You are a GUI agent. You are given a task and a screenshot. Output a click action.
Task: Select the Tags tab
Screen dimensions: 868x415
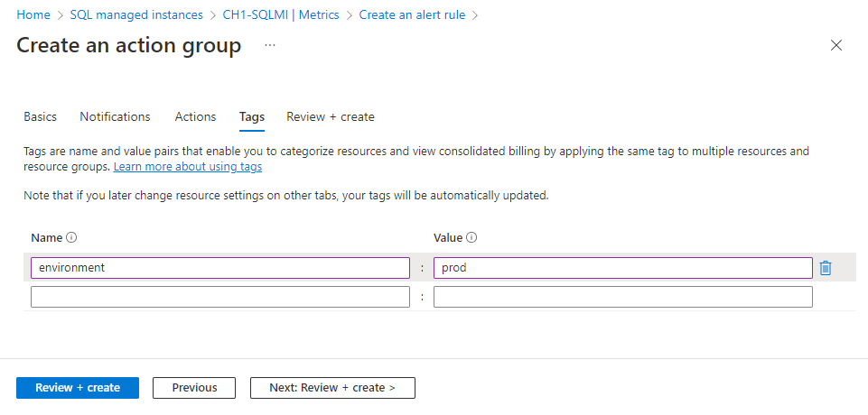click(x=252, y=117)
